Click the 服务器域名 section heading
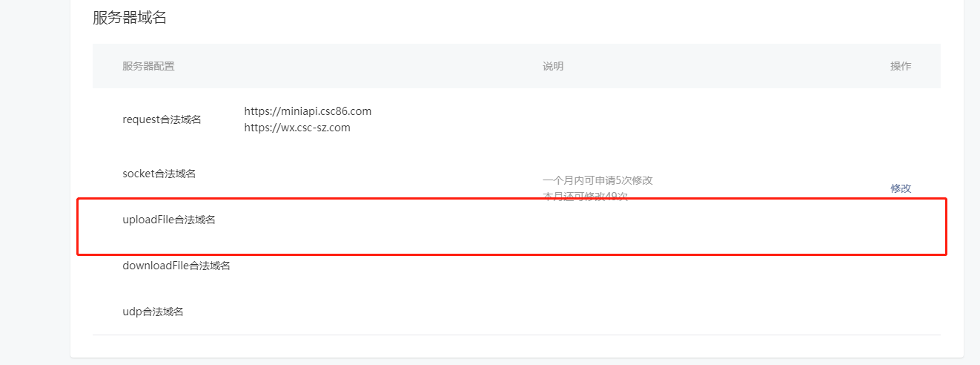 pyautogui.click(x=130, y=18)
